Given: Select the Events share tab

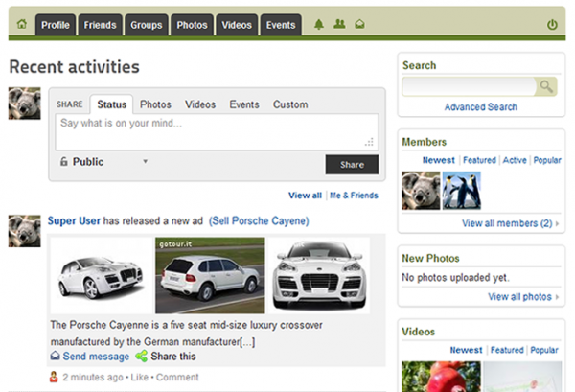Looking at the screenshot, I should click(244, 104).
